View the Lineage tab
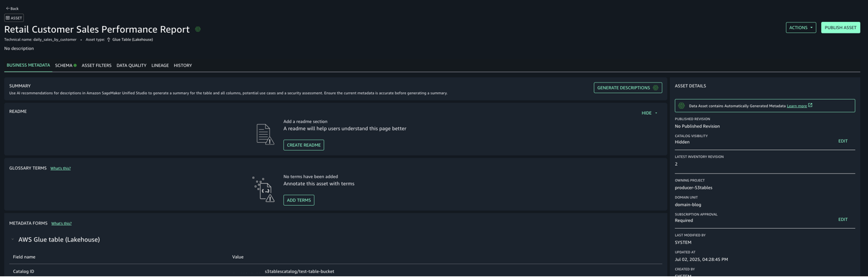Screen dimensions: 868x278 (160, 66)
